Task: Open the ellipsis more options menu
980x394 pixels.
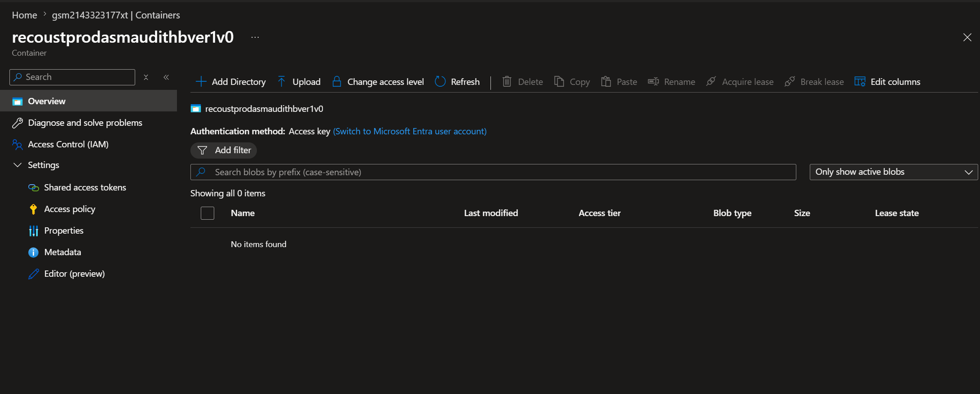Action: click(255, 37)
